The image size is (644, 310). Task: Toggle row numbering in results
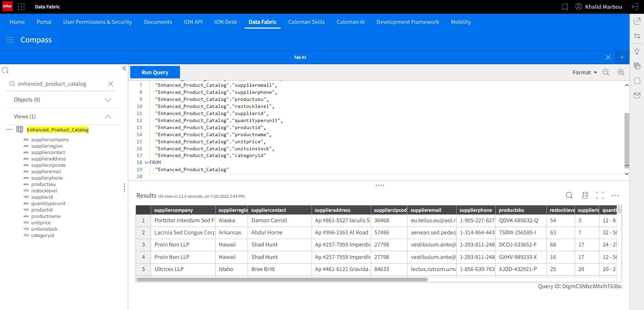coord(585,195)
